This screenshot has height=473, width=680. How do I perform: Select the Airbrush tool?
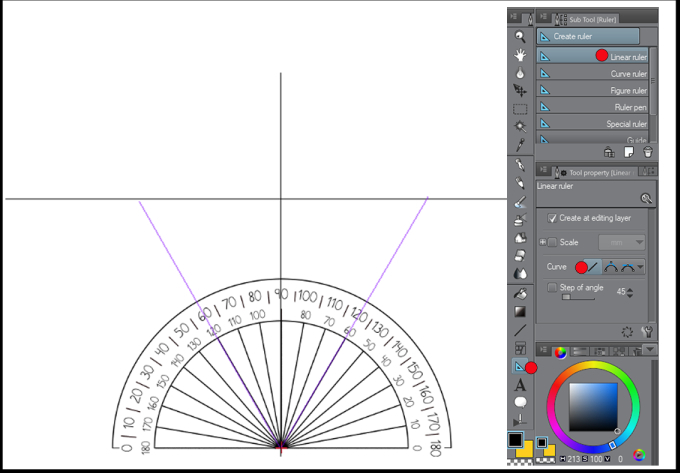[x=520, y=219]
